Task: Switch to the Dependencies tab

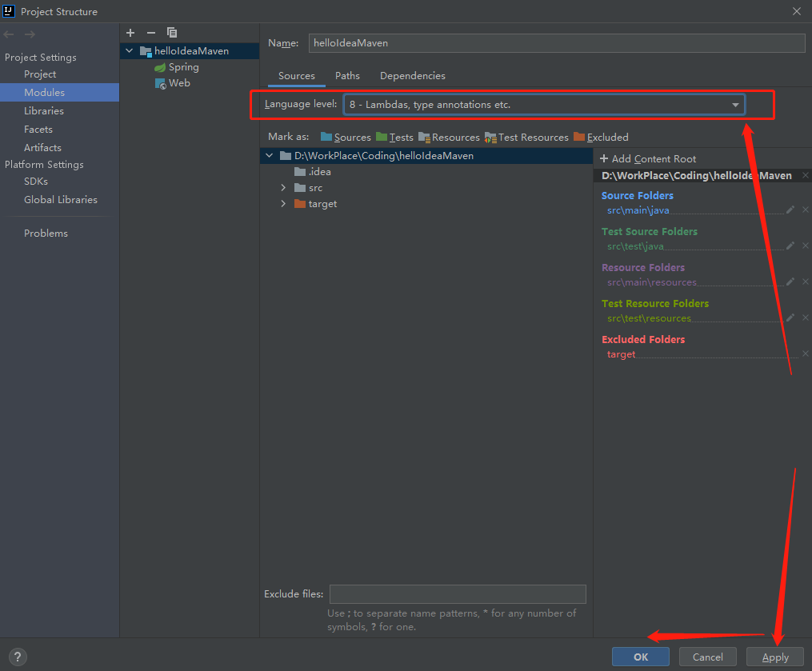Action: point(412,75)
